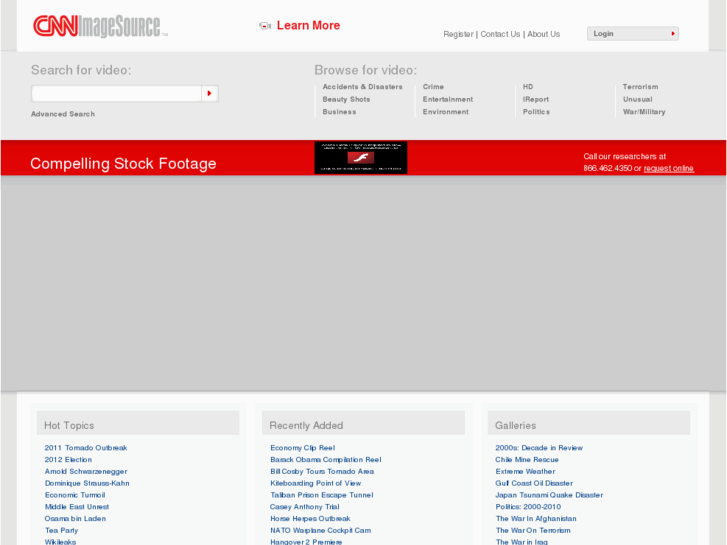
Task: Open Advanced Search
Action: pyautogui.click(x=63, y=114)
